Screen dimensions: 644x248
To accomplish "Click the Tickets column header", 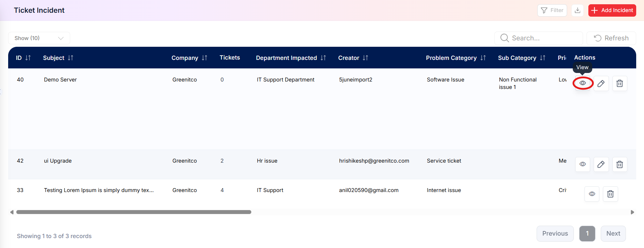I will point(230,57).
